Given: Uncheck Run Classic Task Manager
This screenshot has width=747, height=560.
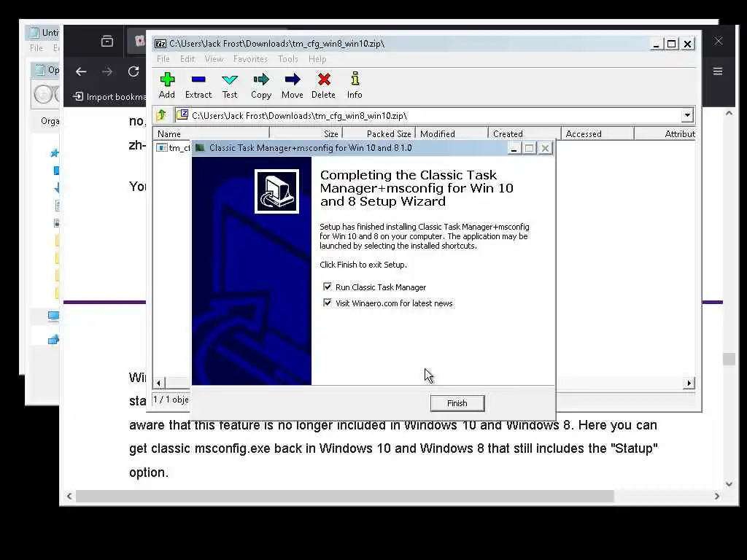Looking at the screenshot, I should (x=328, y=287).
